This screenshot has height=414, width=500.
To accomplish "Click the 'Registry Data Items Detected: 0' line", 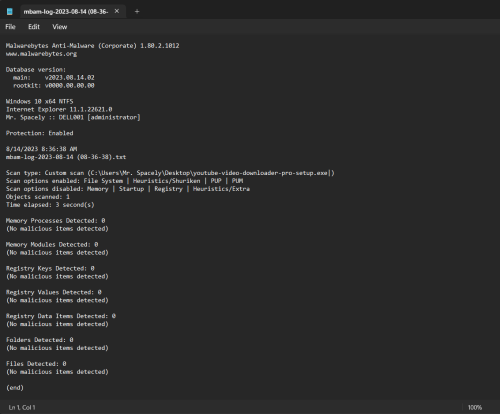I will coord(61,316).
